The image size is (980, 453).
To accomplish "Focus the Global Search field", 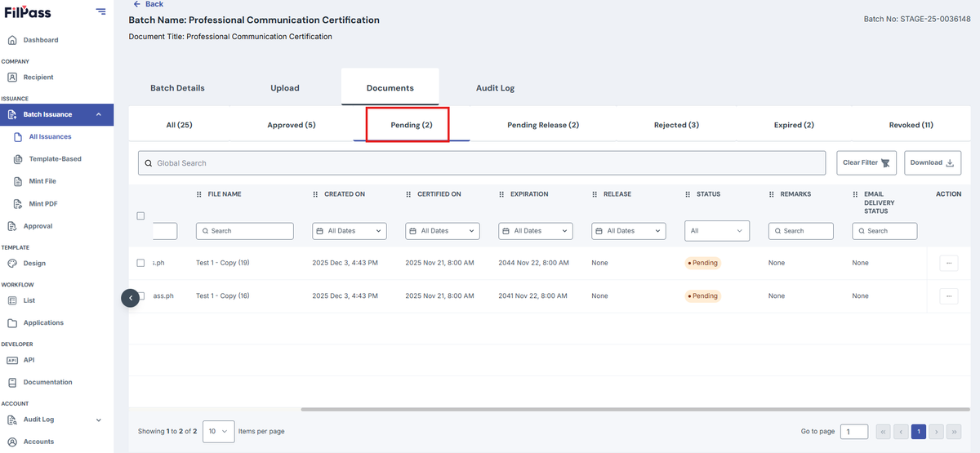I will (482, 163).
